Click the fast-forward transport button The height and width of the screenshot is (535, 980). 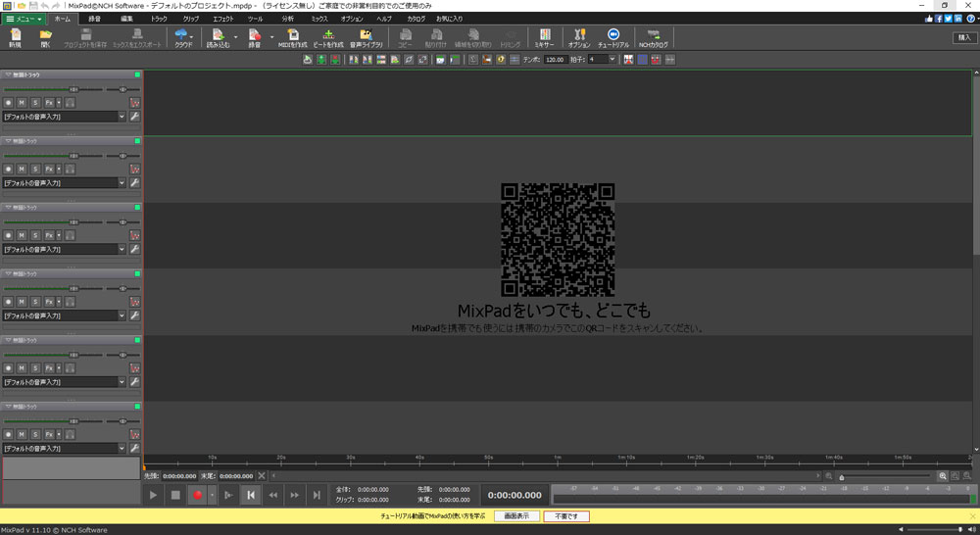click(x=294, y=495)
